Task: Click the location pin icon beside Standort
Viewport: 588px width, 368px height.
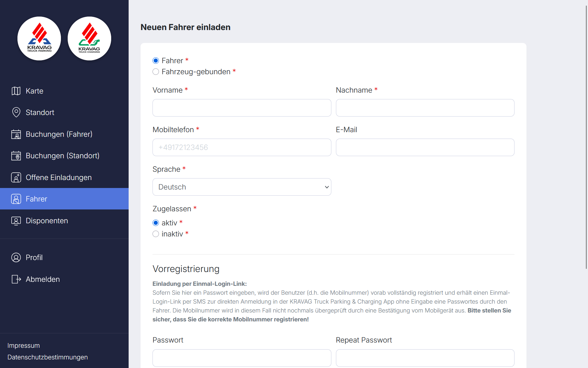Action: point(16,112)
